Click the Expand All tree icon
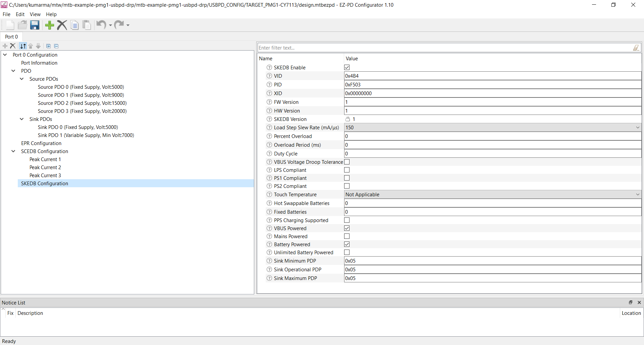This screenshot has height=345, width=644. click(48, 46)
